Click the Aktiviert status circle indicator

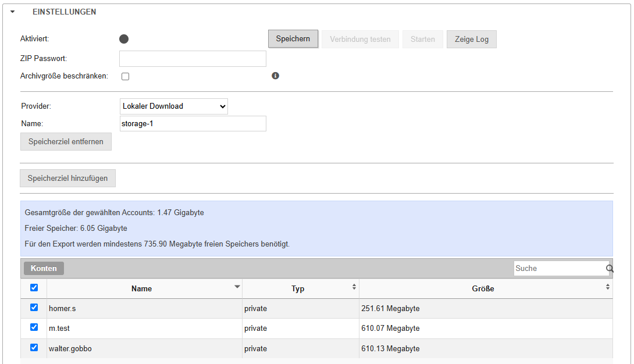(124, 39)
